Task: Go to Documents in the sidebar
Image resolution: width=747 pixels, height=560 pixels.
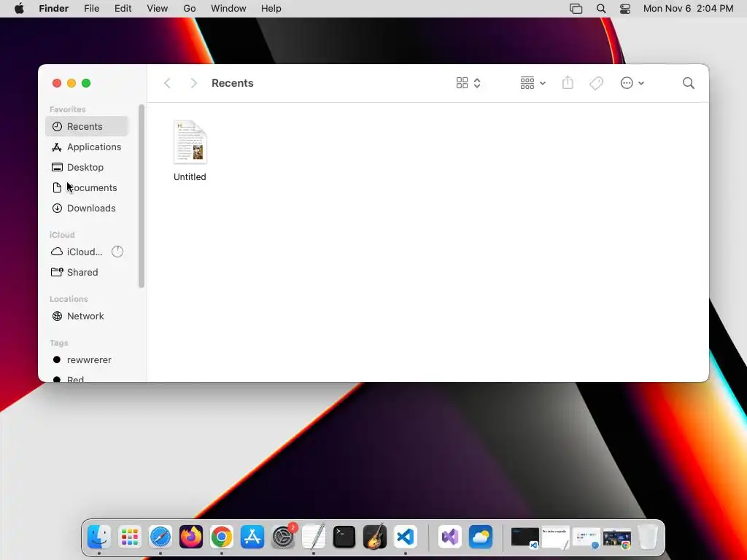Action: click(x=87, y=187)
